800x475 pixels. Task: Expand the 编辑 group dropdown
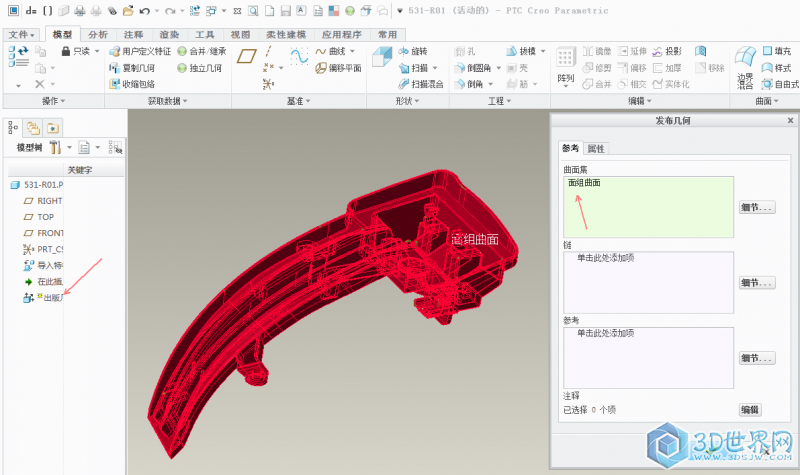pos(640,101)
